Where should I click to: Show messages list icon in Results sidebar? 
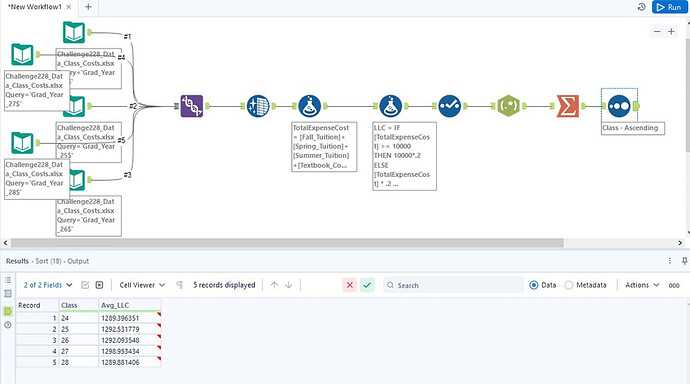[8, 280]
